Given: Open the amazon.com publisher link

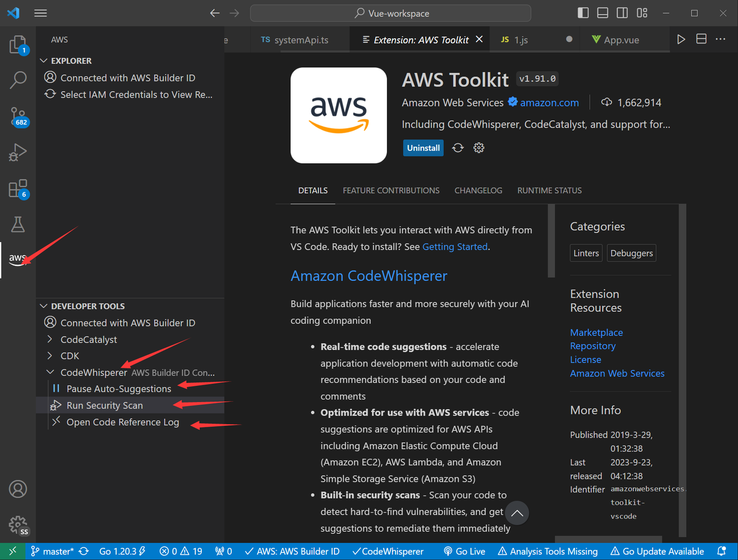Looking at the screenshot, I should click(549, 103).
